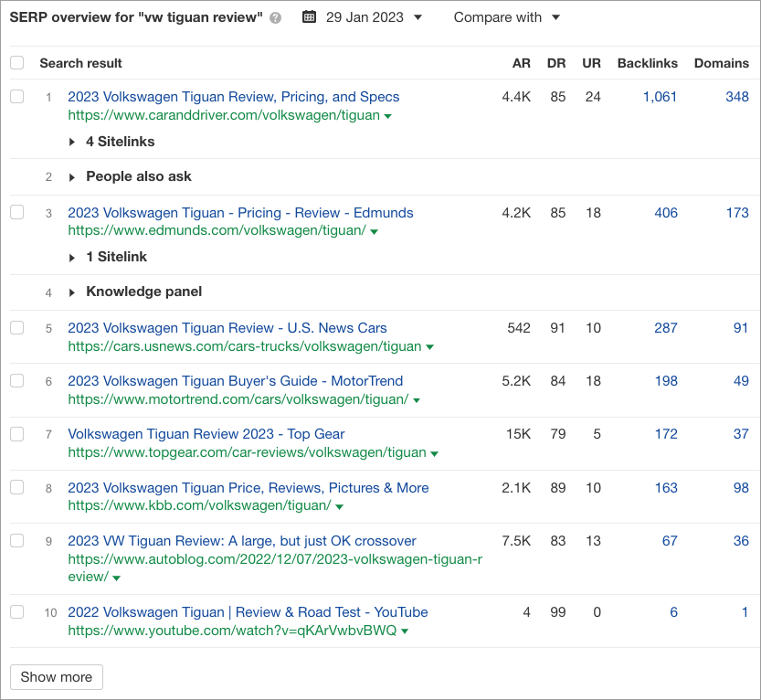This screenshot has width=761, height=700.
Task: Click the 67 backlinks count
Action: coord(670,541)
